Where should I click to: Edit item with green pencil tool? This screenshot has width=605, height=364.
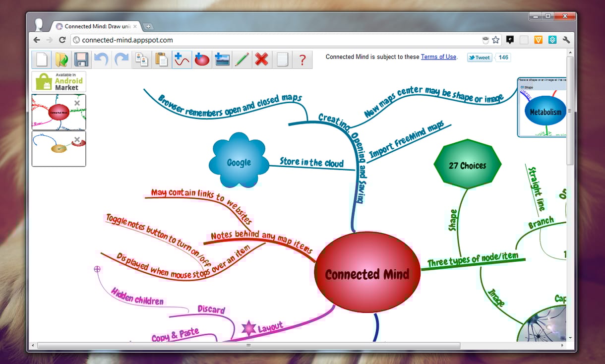point(242,60)
